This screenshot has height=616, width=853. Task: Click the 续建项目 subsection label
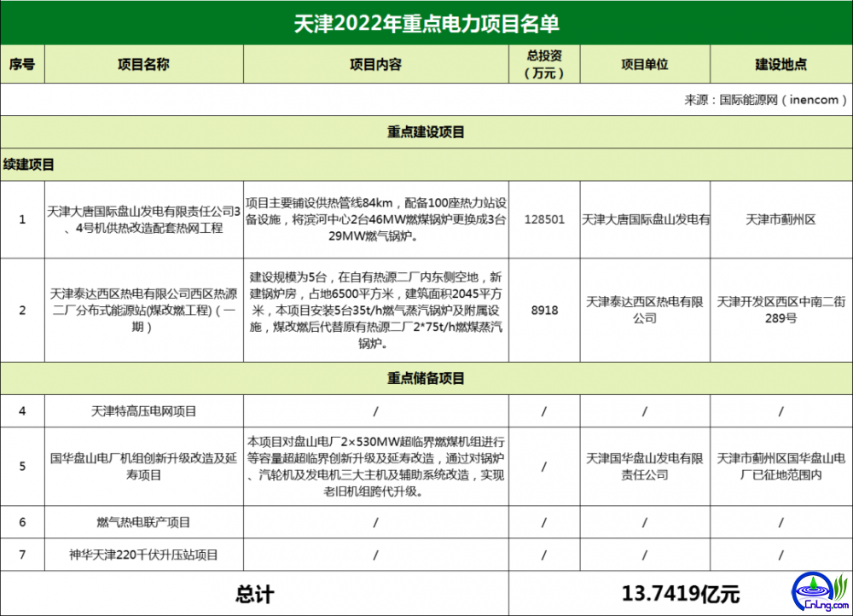(x=29, y=165)
